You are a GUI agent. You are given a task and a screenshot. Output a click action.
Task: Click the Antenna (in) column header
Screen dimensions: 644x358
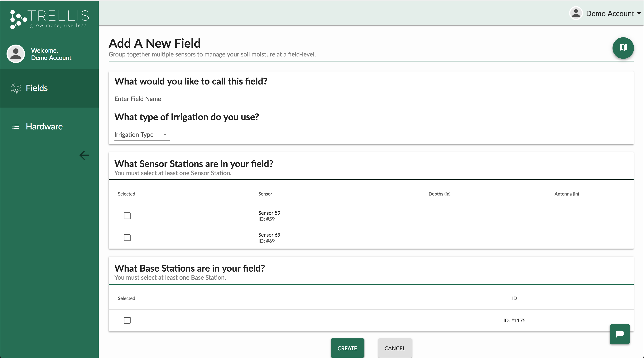566,194
